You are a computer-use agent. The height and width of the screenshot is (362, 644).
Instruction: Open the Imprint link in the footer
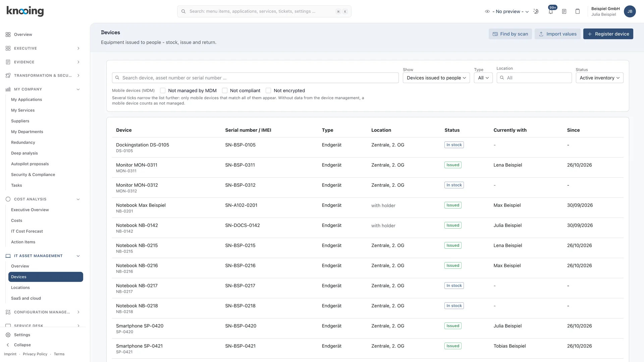[10, 354]
